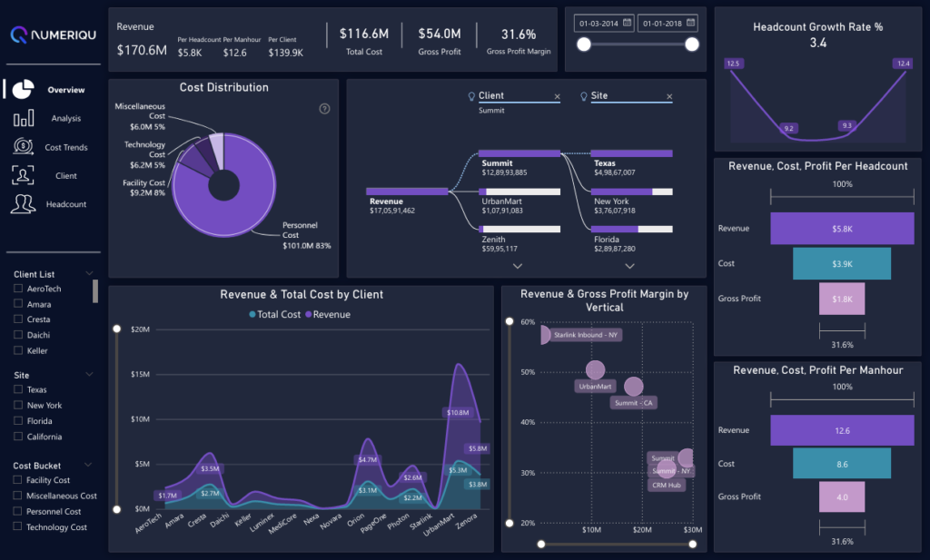930x560 pixels.
Task: Switch to the Cost Trends page
Action: point(65,147)
